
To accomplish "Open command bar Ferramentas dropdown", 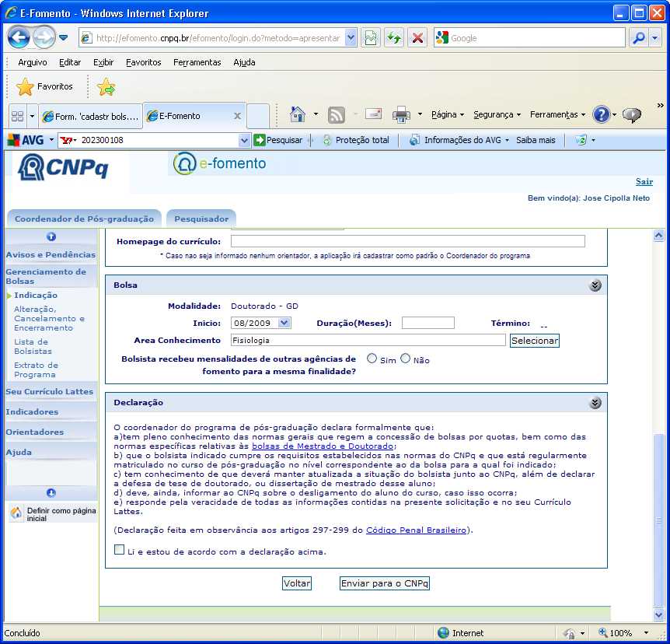I will point(557,114).
